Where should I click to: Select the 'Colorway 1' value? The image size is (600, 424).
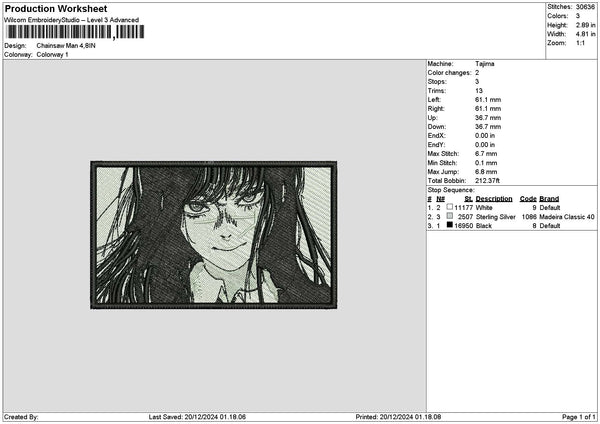point(52,55)
